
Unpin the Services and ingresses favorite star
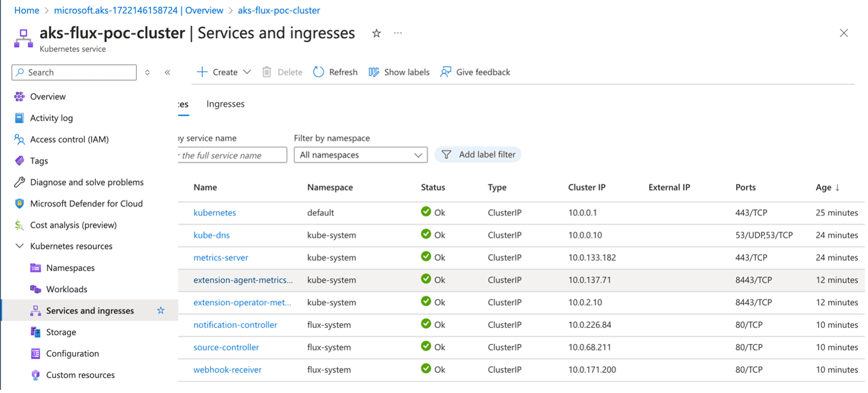point(161,311)
